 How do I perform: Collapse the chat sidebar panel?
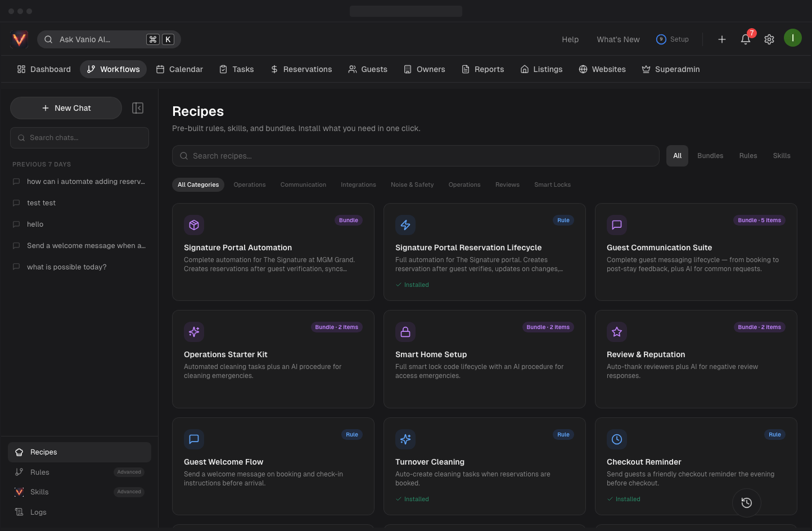(x=138, y=108)
